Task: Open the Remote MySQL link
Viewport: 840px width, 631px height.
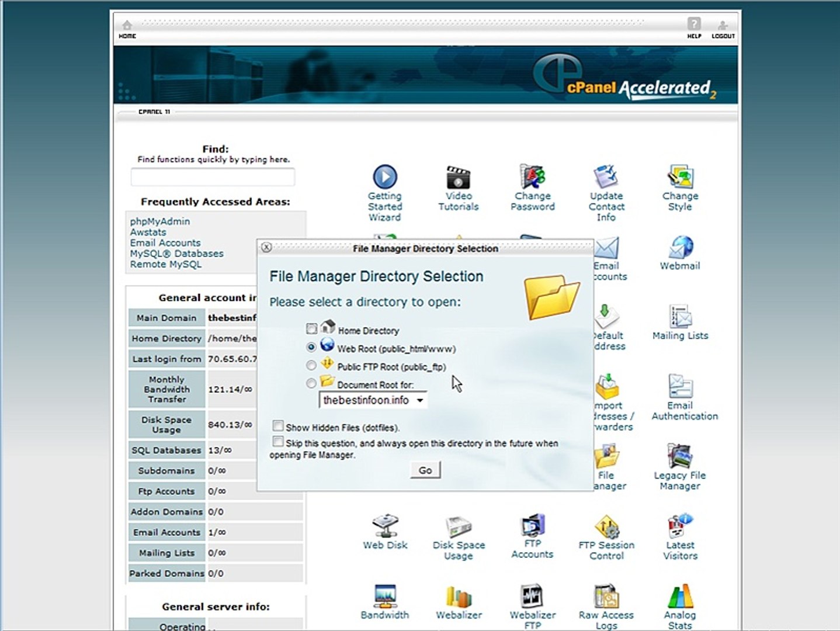Action: pyautogui.click(x=166, y=264)
